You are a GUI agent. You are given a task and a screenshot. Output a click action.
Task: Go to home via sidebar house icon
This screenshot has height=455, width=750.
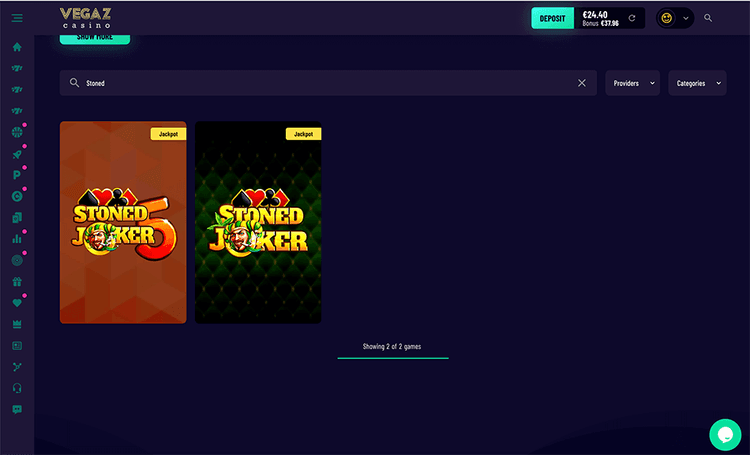[x=17, y=47]
